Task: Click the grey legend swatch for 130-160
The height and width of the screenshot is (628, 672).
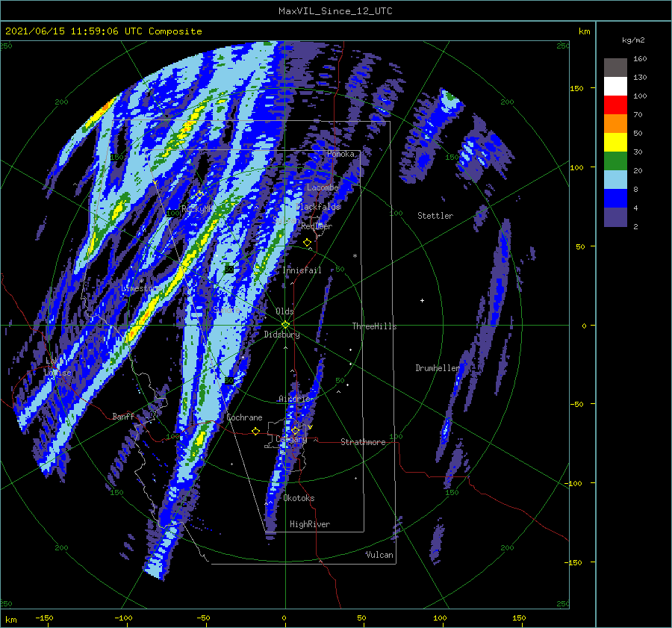Action: tap(615, 68)
